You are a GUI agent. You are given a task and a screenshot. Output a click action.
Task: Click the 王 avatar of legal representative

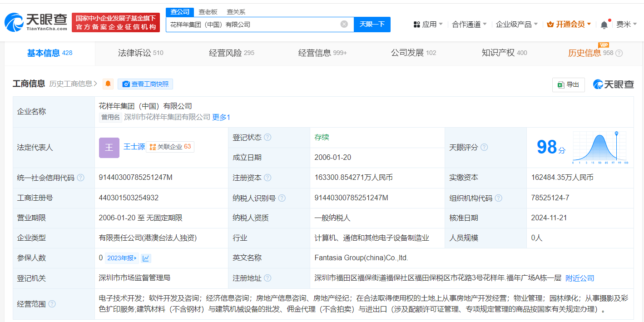[109, 148]
